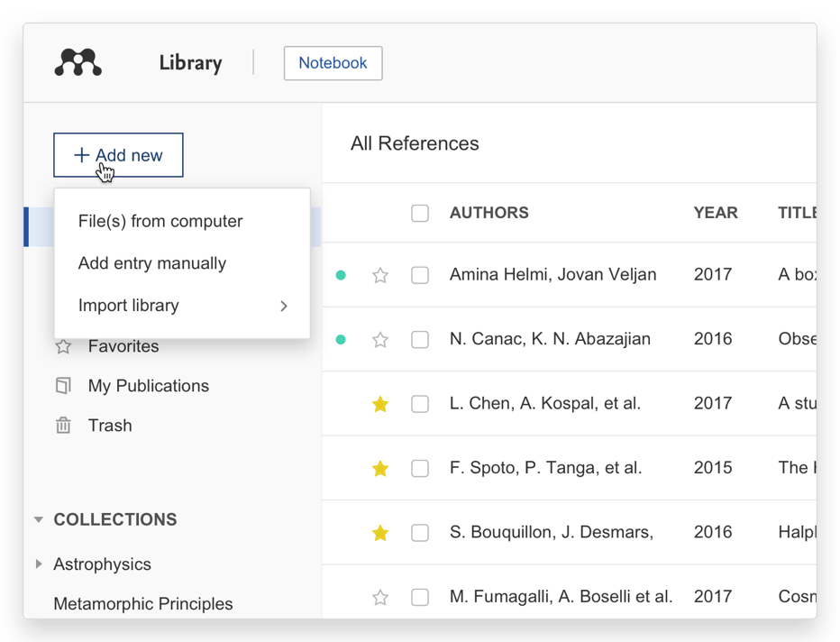Image resolution: width=840 pixels, height=642 pixels.
Task: Select Add entry manually
Action: click(152, 263)
